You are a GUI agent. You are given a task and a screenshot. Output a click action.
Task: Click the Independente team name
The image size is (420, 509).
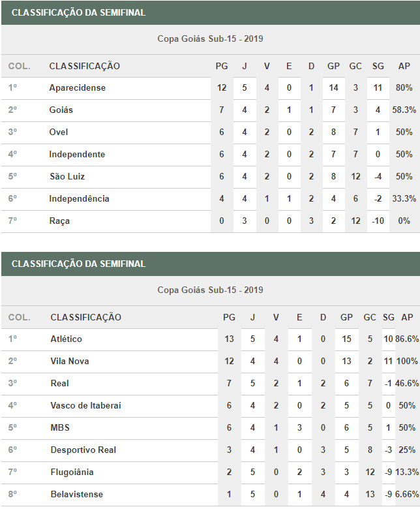(77, 155)
